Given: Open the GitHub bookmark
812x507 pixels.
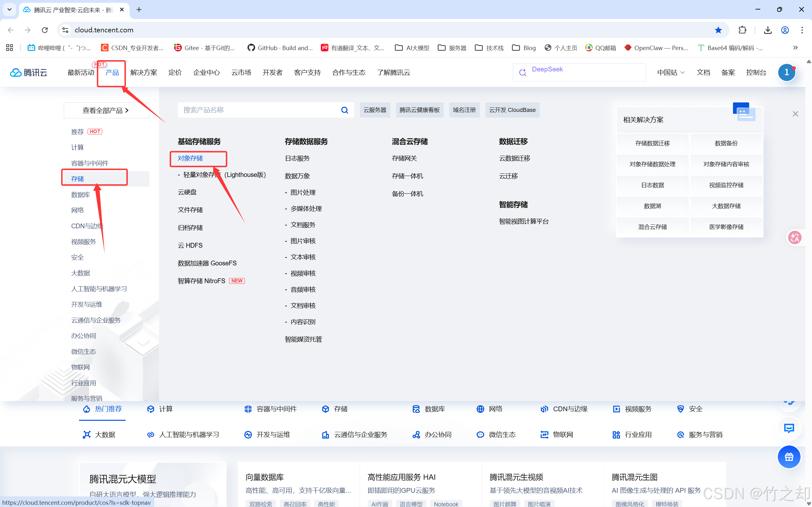Looking at the screenshot, I should (280, 48).
